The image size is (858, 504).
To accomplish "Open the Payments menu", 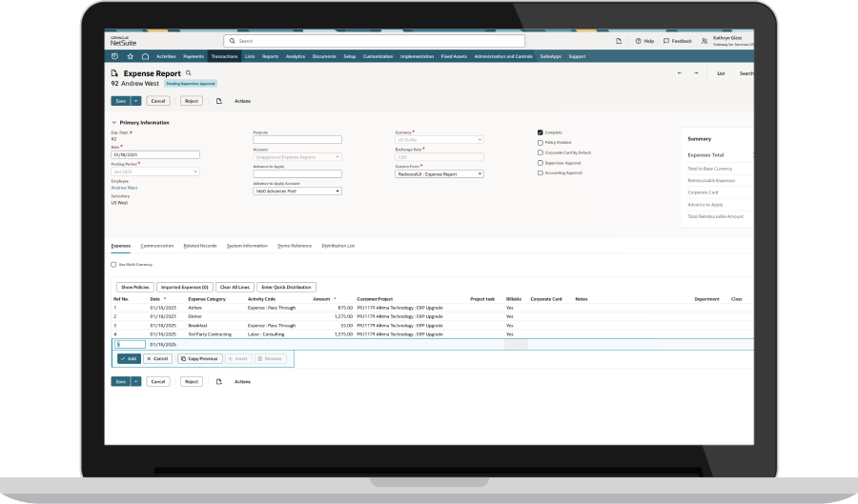I will (194, 56).
